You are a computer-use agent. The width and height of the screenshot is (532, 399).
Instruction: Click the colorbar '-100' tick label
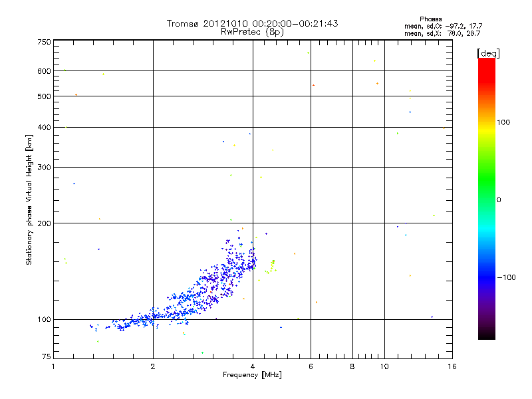[506, 277]
